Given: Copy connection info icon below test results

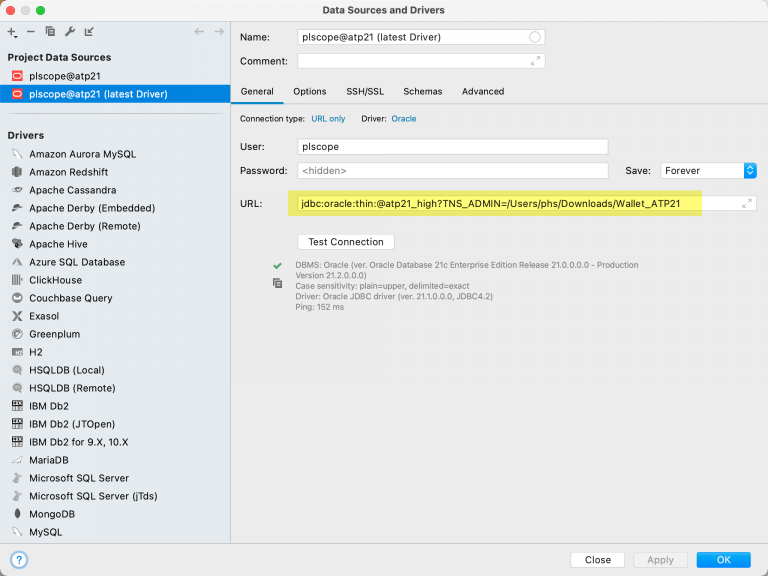Looking at the screenshot, I should pos(278,283).
